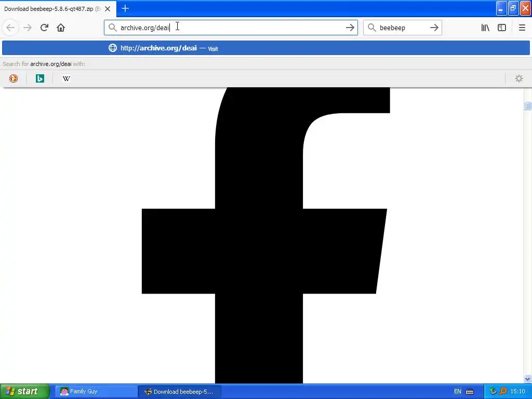Image resolution: width=532 pixels, height=399 pixels.
Task: Go back to the previous page
Action: 10,28
